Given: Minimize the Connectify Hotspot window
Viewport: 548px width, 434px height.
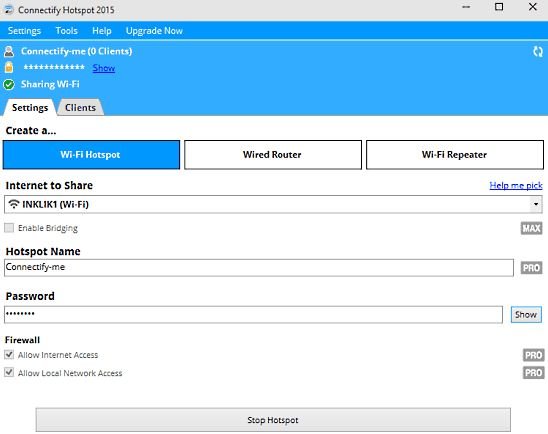Looking at the screenshot, I should coord(466,7).
